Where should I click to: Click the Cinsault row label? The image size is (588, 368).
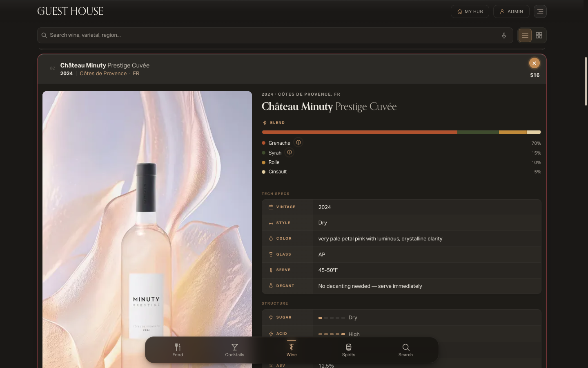click(278, 172)
